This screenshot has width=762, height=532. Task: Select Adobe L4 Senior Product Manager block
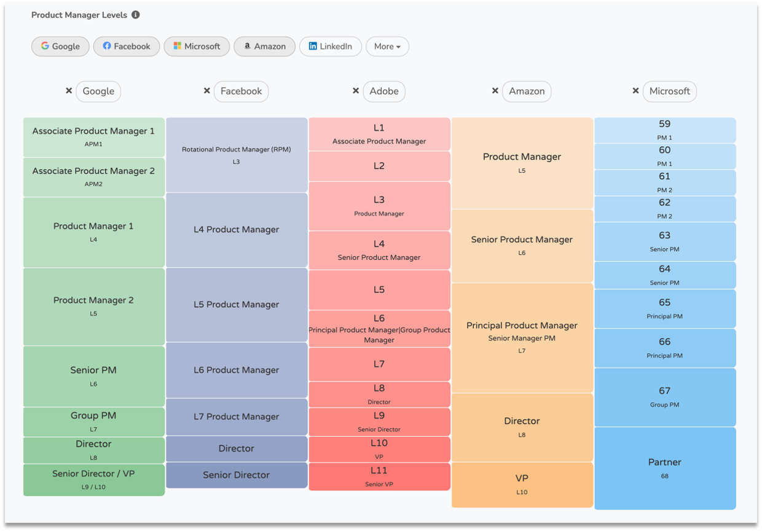point(379,251)
